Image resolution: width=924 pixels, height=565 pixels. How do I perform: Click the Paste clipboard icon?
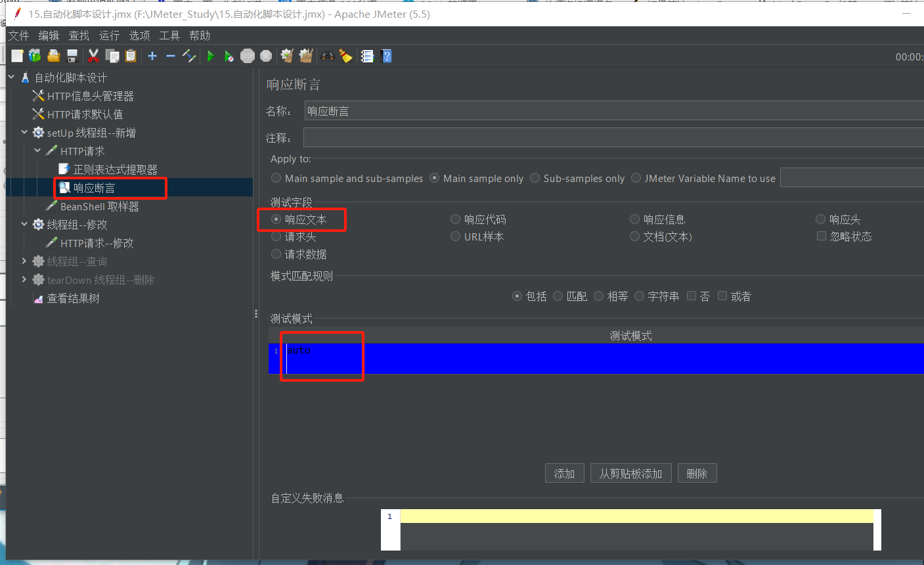coord(131,56)
